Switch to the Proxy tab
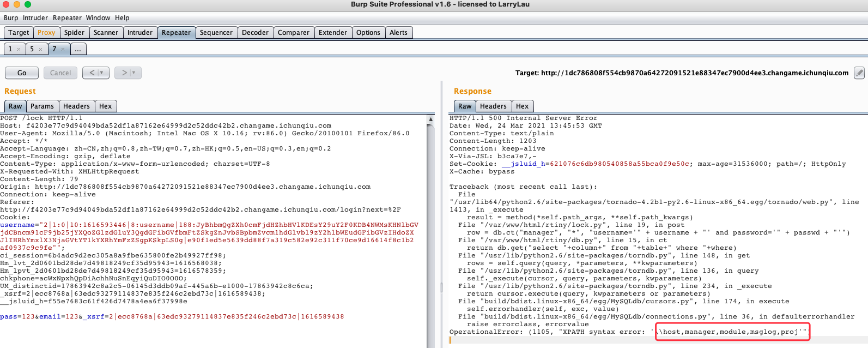Image resolution: width=868 pixels, height=348 pixels. tap(46, 33)
